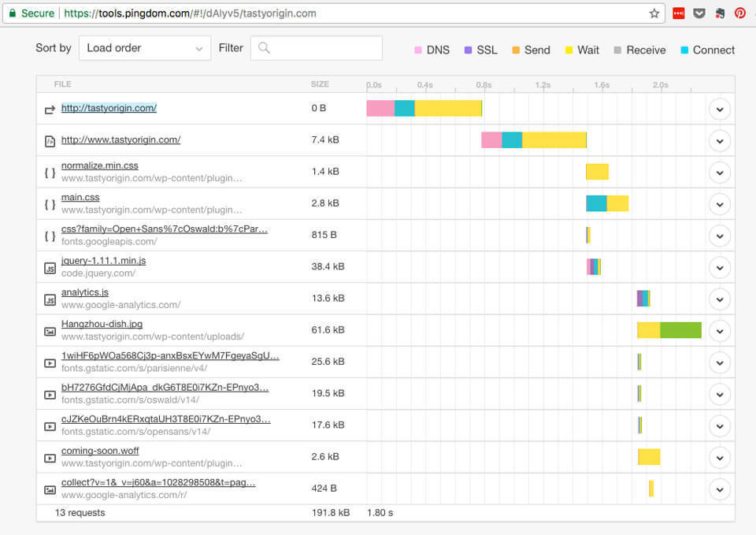Screen dimensions: 756x535
Task: Click the HTML document icon for www.tastyorigin.com
Action: point(50,141)
